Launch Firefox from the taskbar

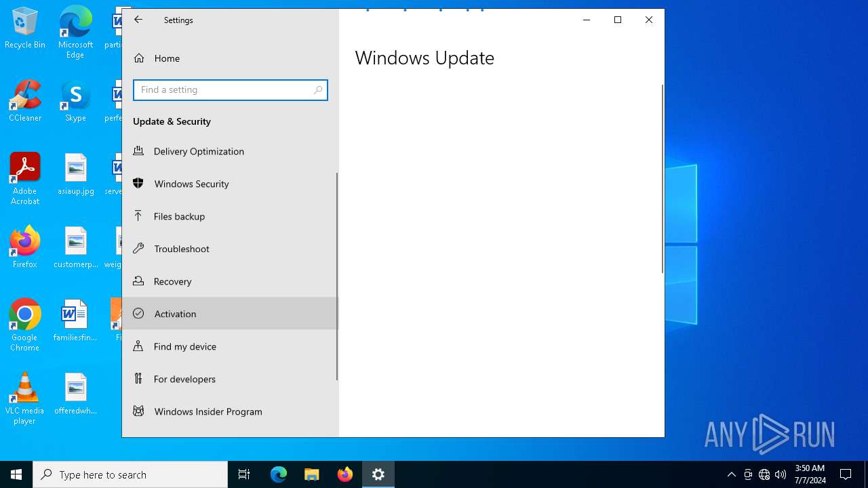(x=345, y=474)
